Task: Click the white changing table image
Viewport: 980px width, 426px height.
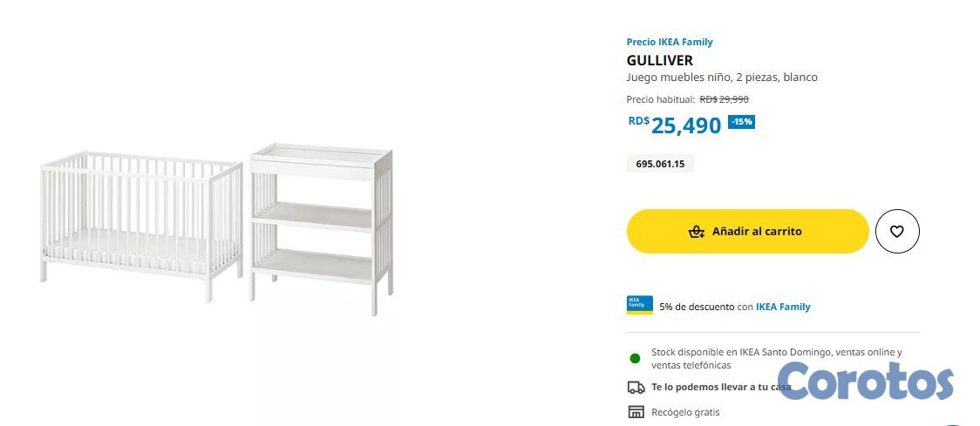Action: pos(321,227)
